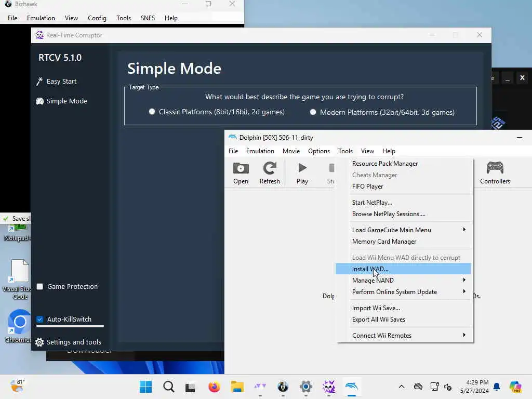Select Browse NetPlay Sessions... entry
532x399 pixels.
[404, 214]
